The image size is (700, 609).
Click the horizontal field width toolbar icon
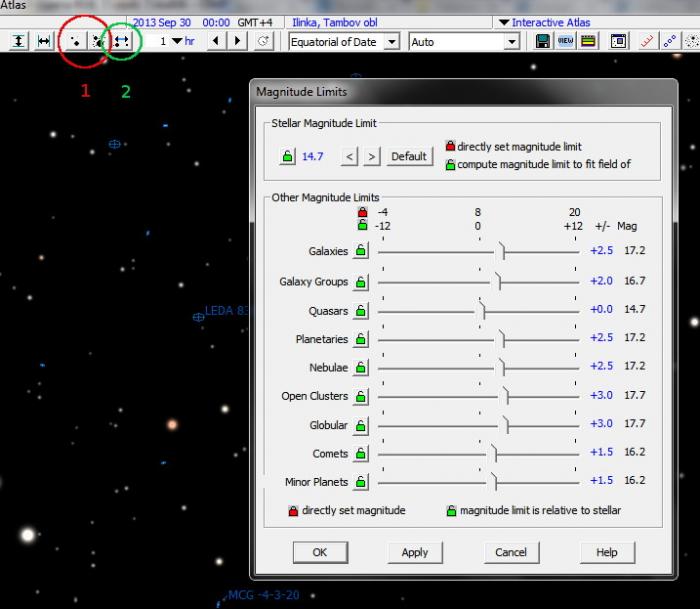pos(44,42)
